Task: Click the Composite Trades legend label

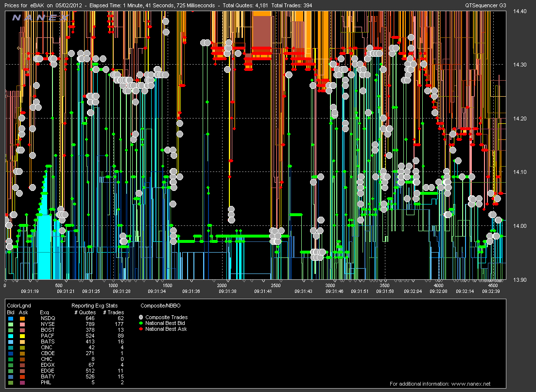Action: point(167,317)
